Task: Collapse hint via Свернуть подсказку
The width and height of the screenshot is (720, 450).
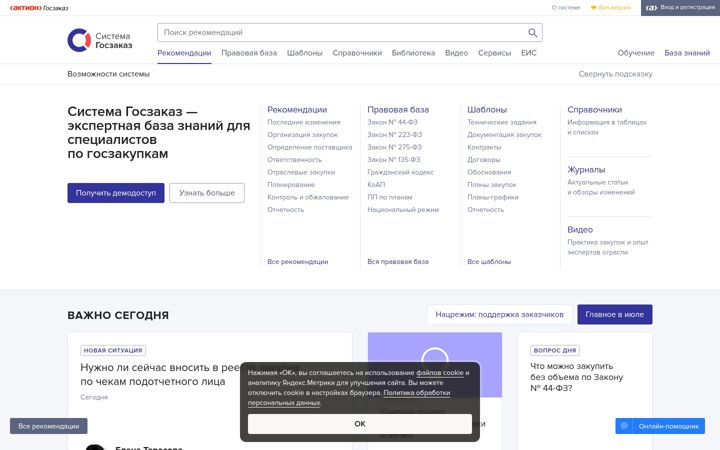Action: pyautogui.click(x=615, y=74)
